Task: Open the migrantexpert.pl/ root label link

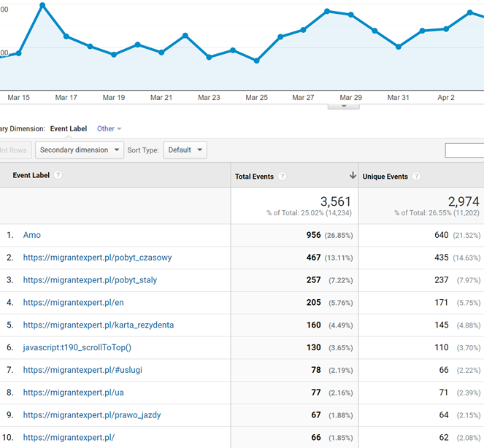Action: coord(69,438)
